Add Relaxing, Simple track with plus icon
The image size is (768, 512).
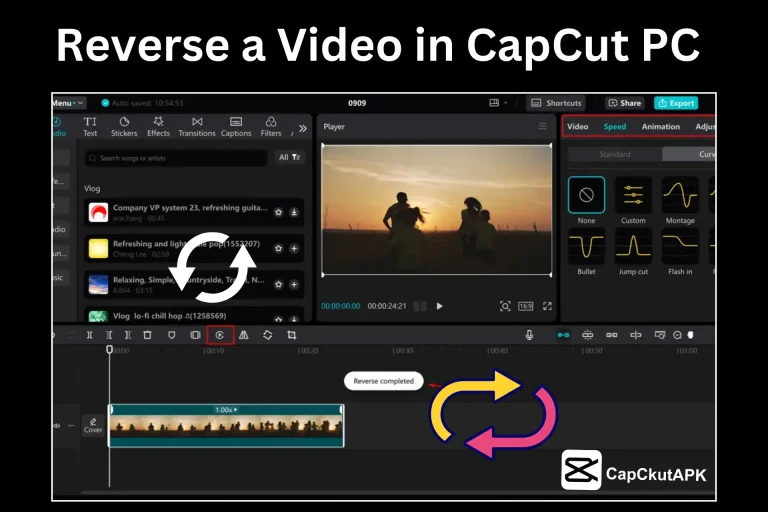coord(294,285)
